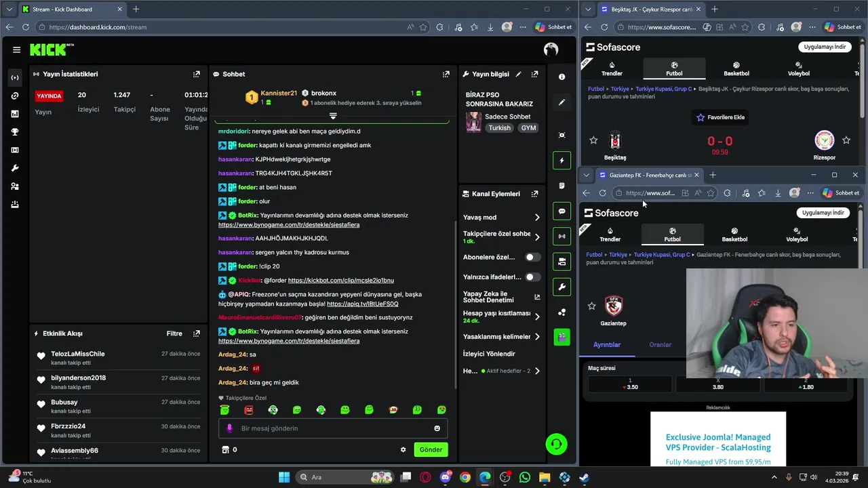Screen dimensions: 868x488
Task: Insert the red angry emote
Action: pos(249,410)
